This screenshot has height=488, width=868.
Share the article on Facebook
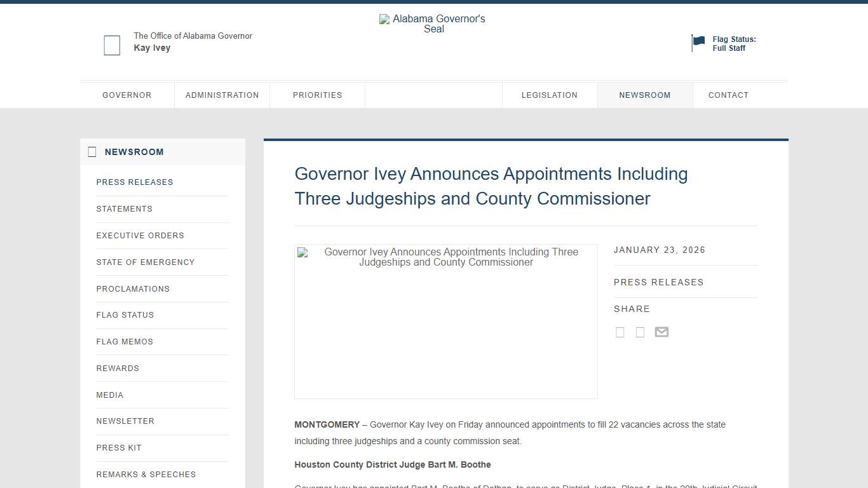pos(620,332)
